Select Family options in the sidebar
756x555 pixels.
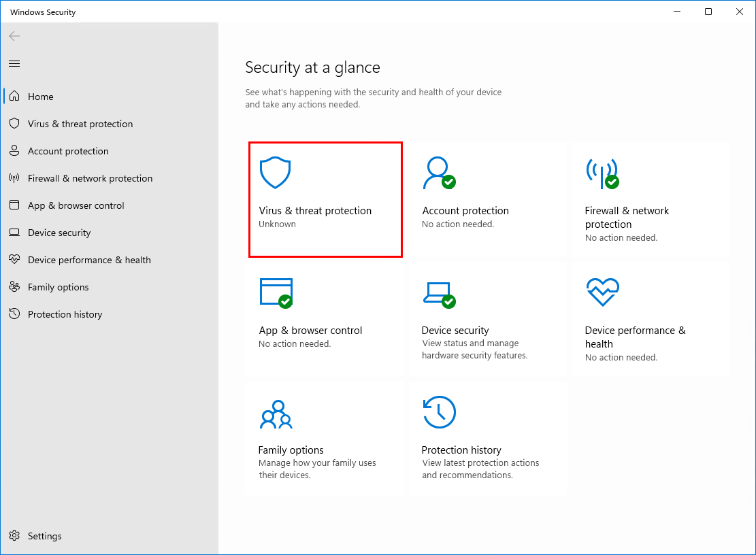[58, 287]
